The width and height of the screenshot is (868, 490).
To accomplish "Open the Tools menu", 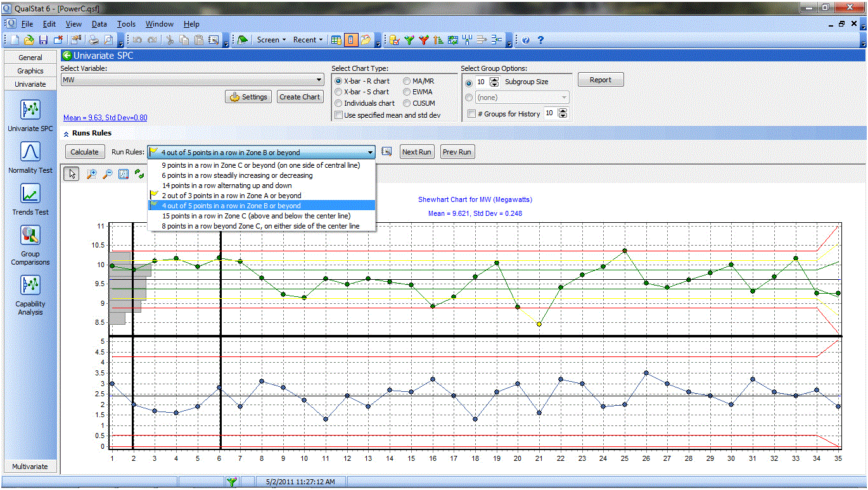I will 126,24.
